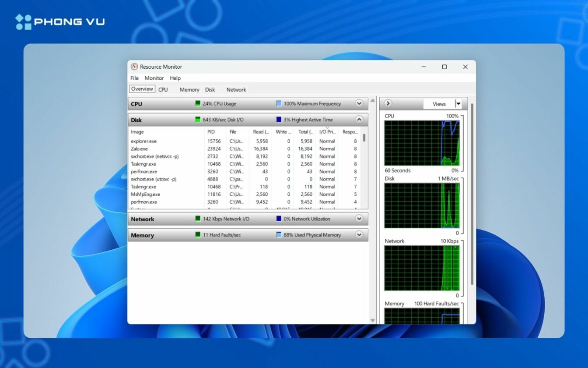Click PID cell 23924
The width and height of the screenshot is (588, 368).
coord(214,149)
